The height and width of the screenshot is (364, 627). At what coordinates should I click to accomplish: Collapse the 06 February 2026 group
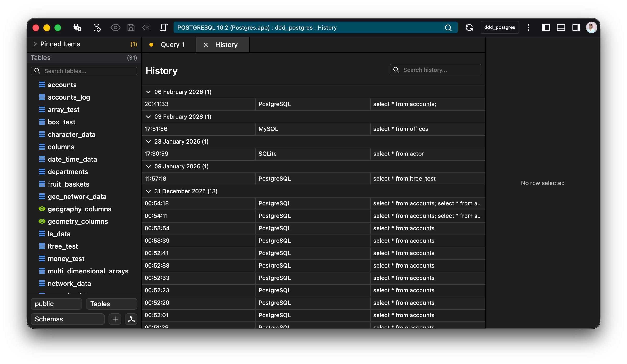[148, 92]
